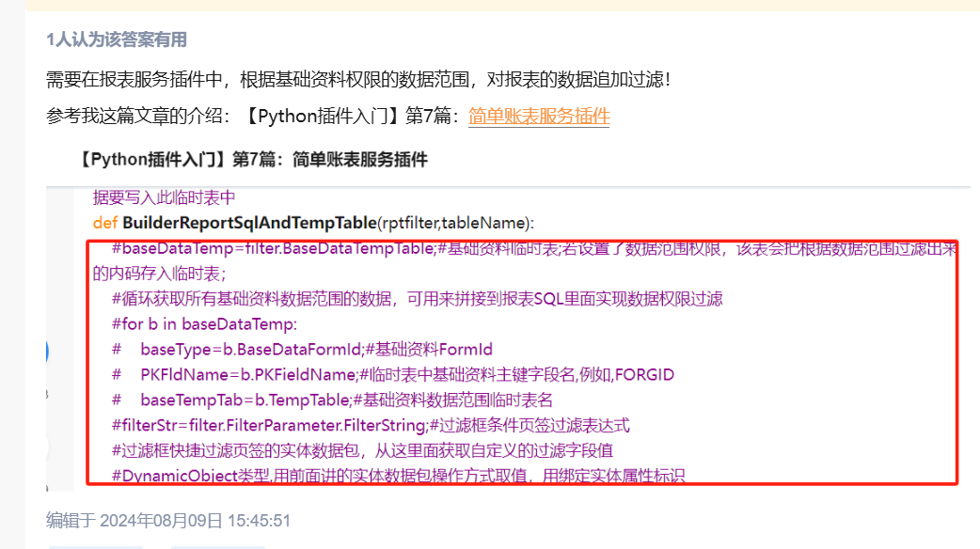This screenshot has height=549, width=980.
Task: Click the baseType=b.BaseDataFormId comment line
Action: pos(302,349)
